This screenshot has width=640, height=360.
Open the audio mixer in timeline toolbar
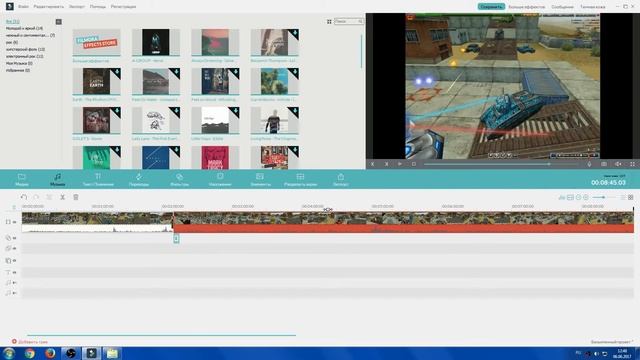click(562, 197)
